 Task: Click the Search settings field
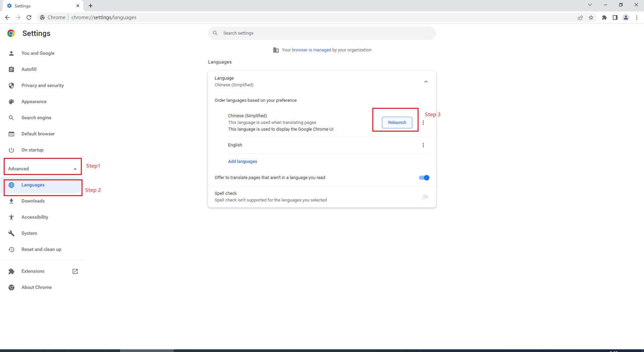322,33
